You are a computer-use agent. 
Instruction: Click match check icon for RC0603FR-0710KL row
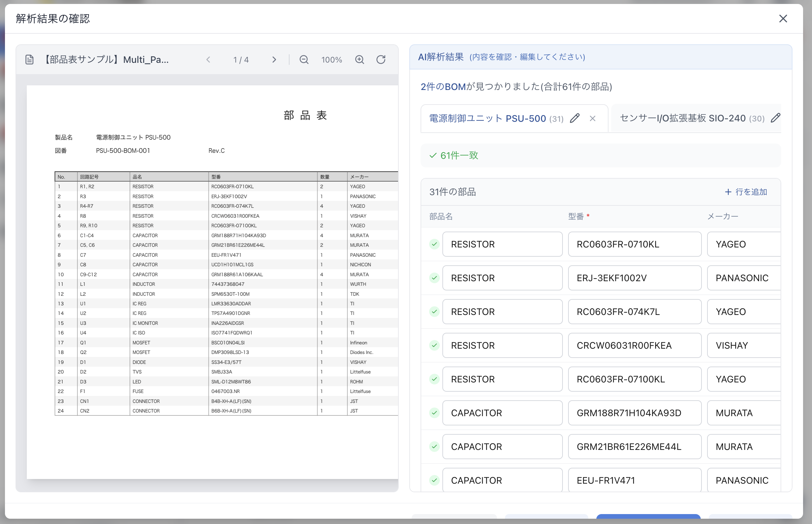[434, 244]
